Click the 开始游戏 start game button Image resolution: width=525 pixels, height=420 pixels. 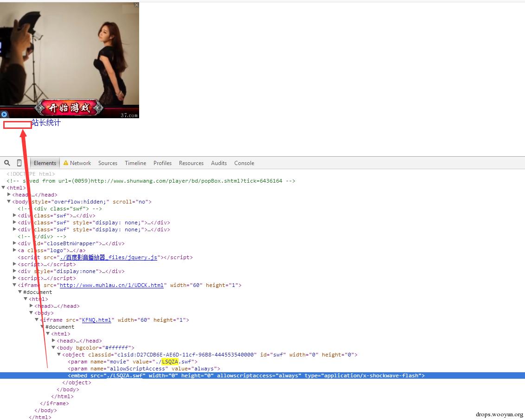[x=70, y=108]
